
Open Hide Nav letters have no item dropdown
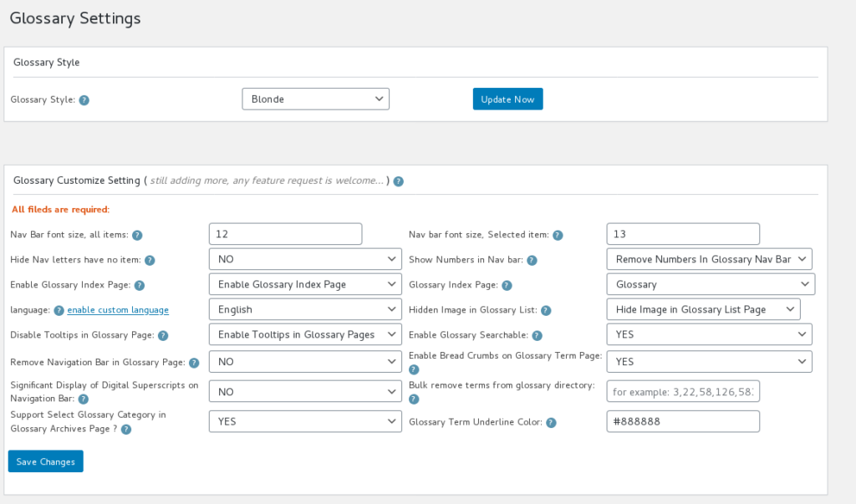[305, 259]
